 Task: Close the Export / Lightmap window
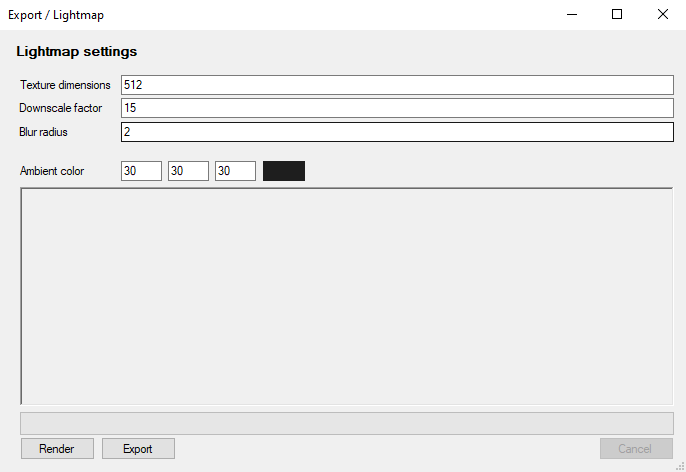point(662,15)
